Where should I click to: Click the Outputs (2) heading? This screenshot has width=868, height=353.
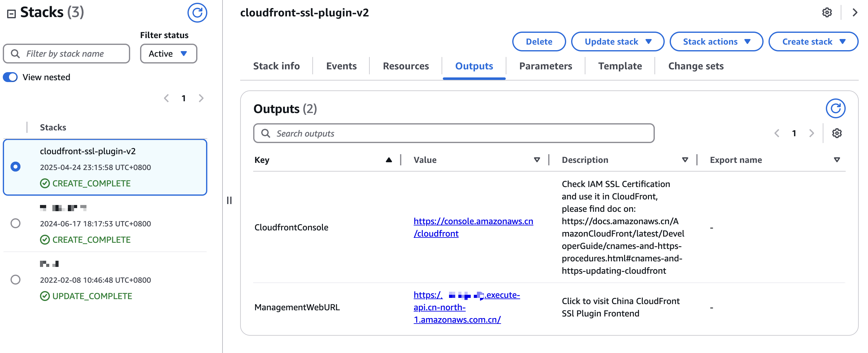click(x=285, y=109)
